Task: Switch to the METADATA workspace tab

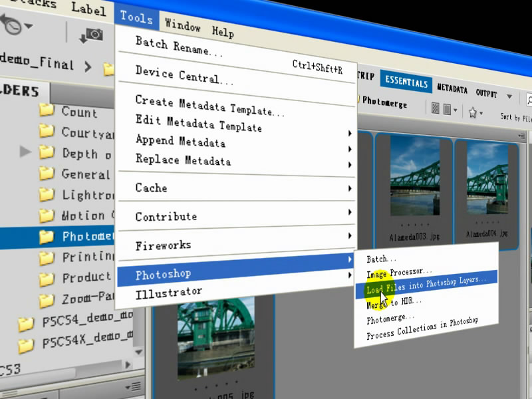Action: [x=452, y=88]
